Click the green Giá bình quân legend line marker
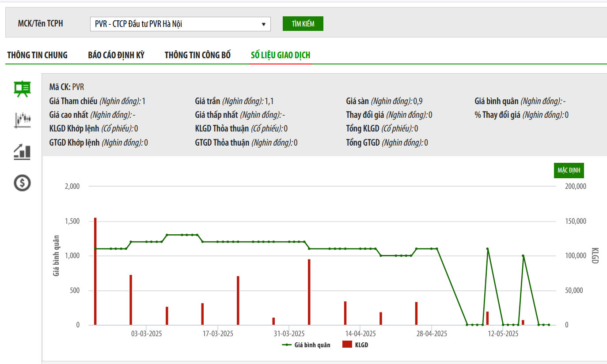This screenshot has width=607, height=364. coord(287,345)
